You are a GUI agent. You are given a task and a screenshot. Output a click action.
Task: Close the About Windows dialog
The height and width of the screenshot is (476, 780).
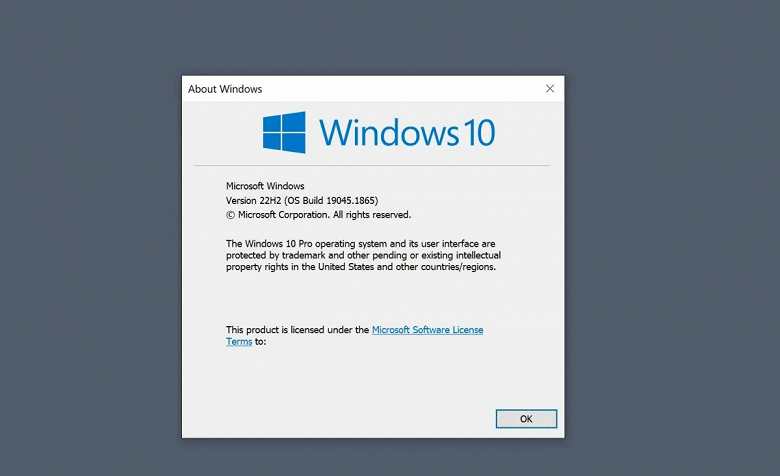[550, 89]
